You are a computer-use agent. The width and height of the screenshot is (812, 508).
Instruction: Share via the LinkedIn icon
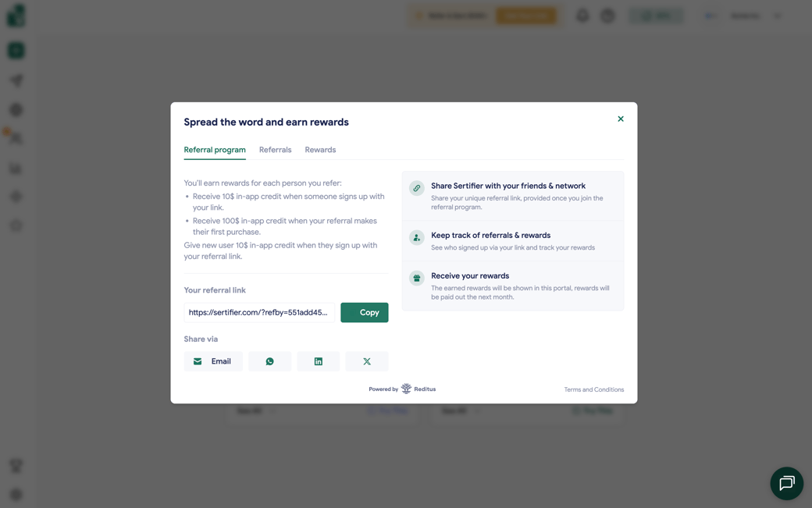click(x=318, y=361)
